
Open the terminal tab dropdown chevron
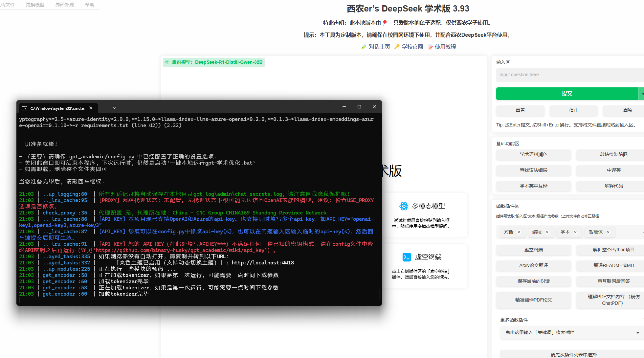(115, 108)
